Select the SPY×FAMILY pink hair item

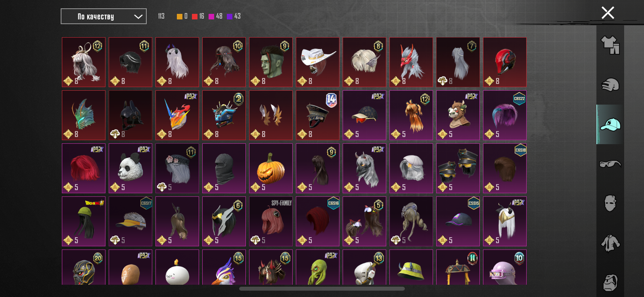point(271,221)
